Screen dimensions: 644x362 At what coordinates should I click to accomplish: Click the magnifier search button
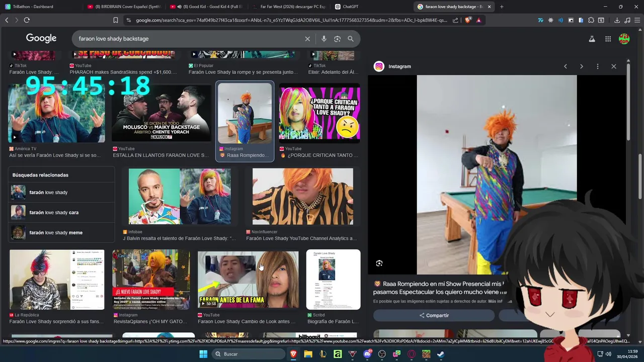[x=351, y=39]
